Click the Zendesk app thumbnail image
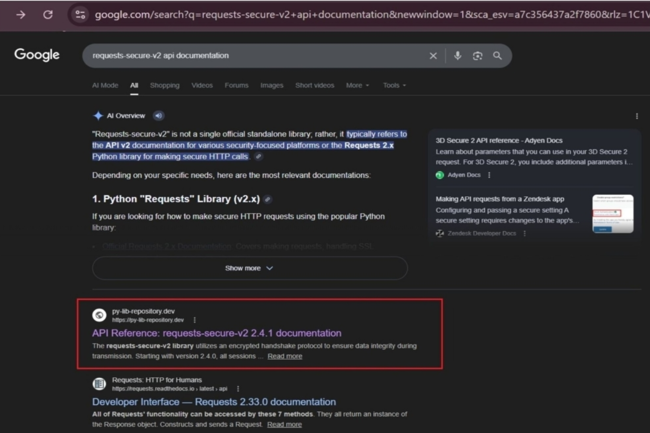Image resolution: width=650 pixels, height=433 pixels. 613,214
